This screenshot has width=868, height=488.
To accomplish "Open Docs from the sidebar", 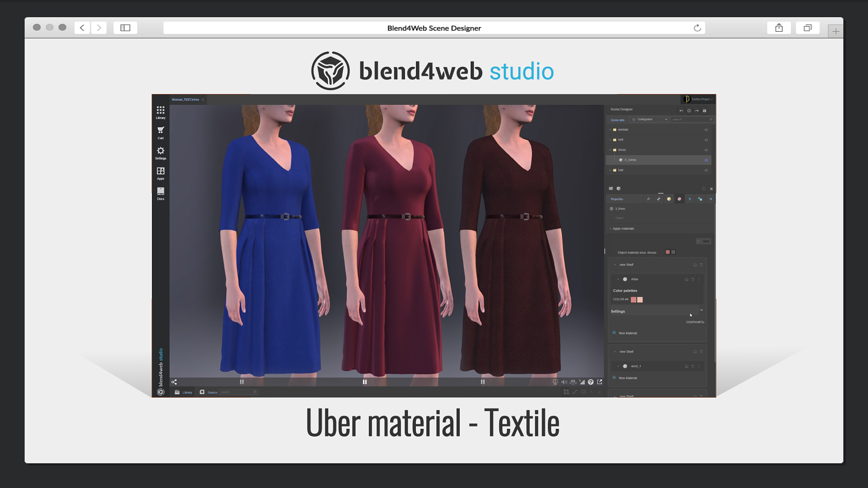I will click(160, 194).
